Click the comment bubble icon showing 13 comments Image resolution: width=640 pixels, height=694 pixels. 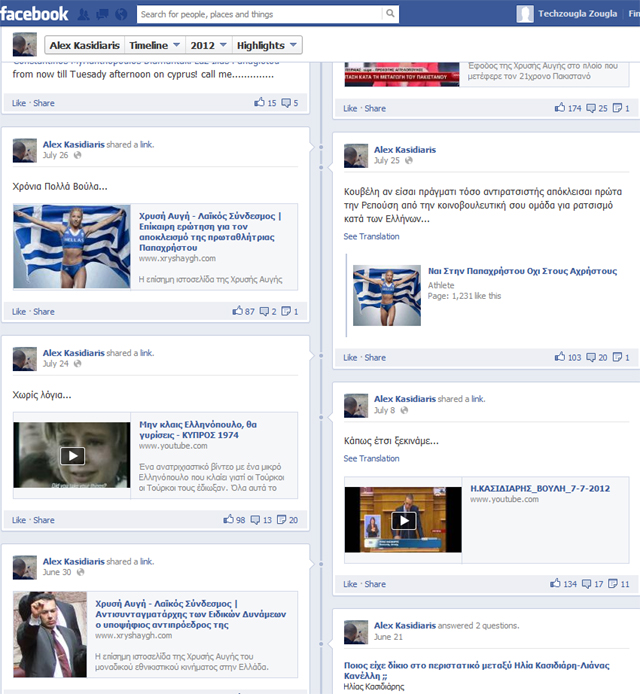[x=256, y=520]
